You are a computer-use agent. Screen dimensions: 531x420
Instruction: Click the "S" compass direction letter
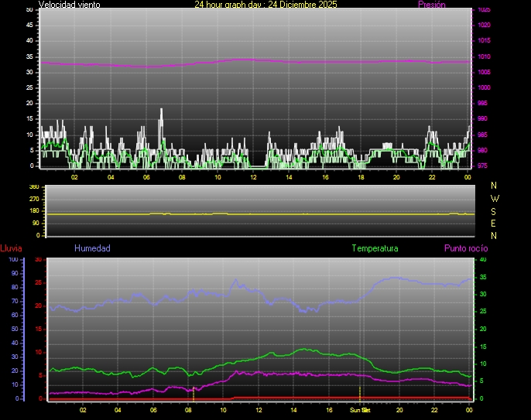tap(495, 211)
